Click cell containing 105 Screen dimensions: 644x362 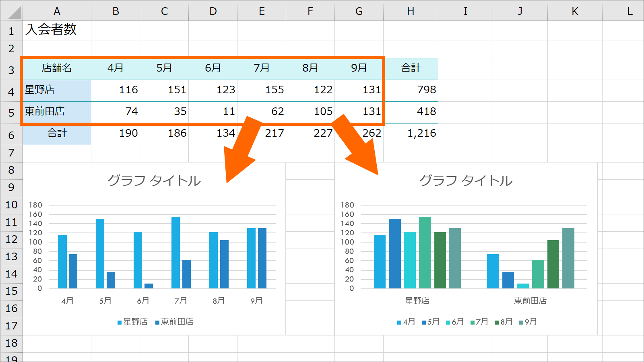(310, 112)
